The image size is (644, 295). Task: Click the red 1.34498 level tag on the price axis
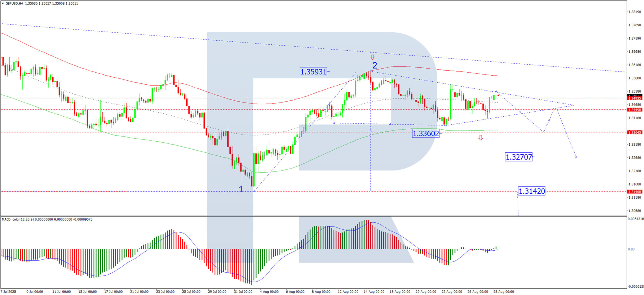click(635, 110)
